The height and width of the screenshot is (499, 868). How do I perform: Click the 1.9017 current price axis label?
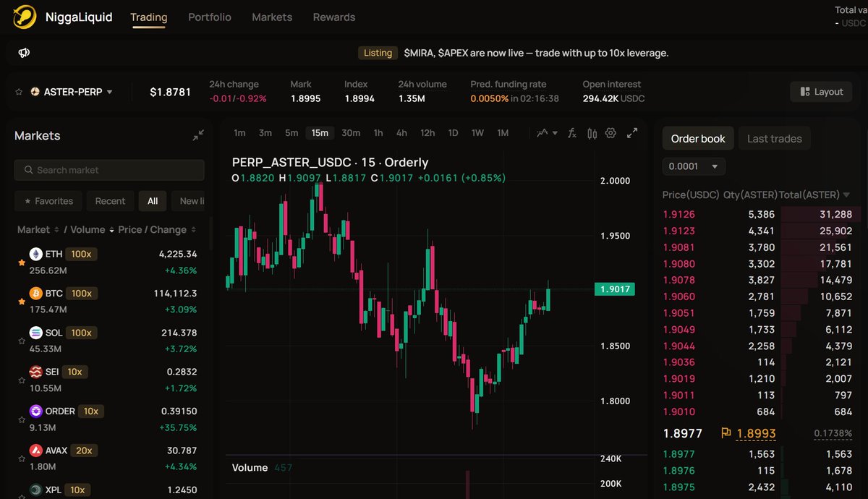615,289
